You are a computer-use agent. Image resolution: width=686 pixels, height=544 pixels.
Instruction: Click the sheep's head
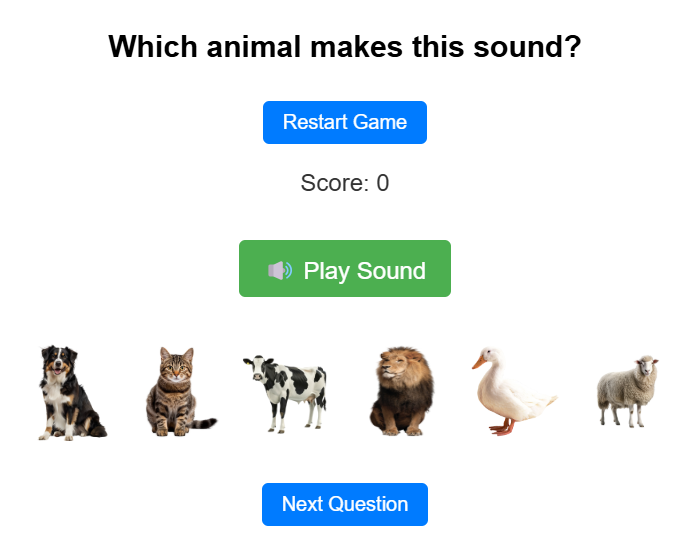(x=646, y=365)
